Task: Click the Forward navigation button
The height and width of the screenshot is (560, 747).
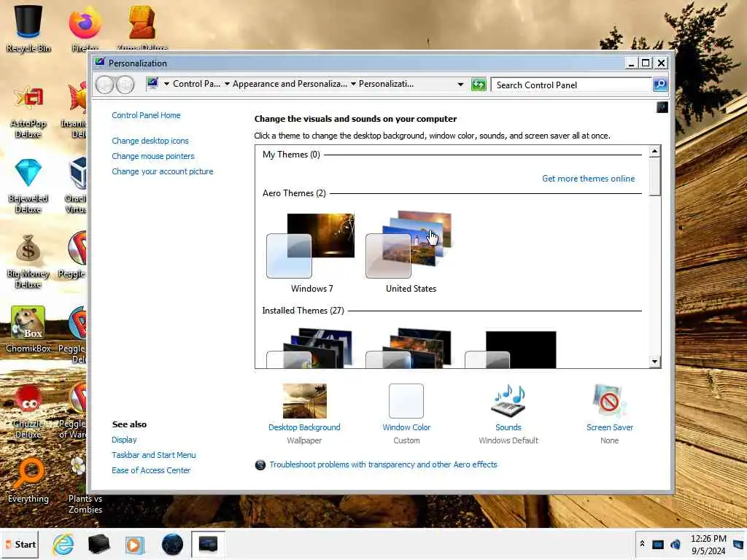Action: (125, 85)
